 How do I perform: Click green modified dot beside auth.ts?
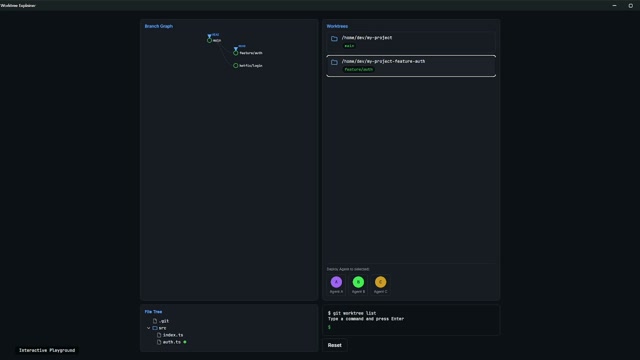(x=185, y=342)
